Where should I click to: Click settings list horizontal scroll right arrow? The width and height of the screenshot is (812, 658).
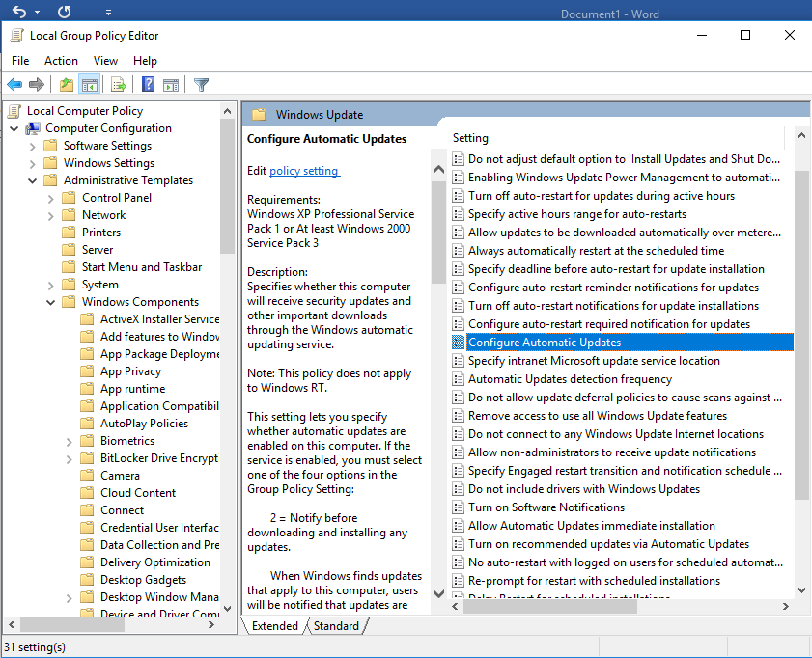(786, 606)
